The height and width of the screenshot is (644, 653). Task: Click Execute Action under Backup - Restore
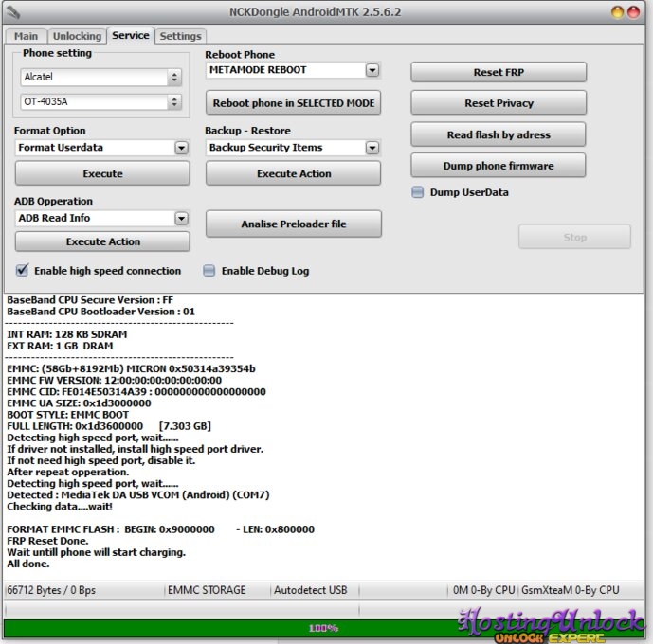point(293,173)
